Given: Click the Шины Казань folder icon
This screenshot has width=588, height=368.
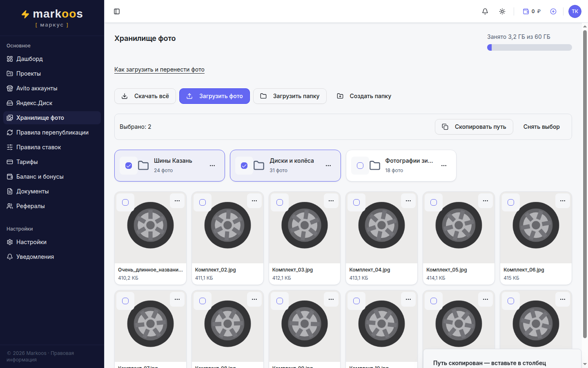Looking at the screenshot, I should tap(143, 166).
